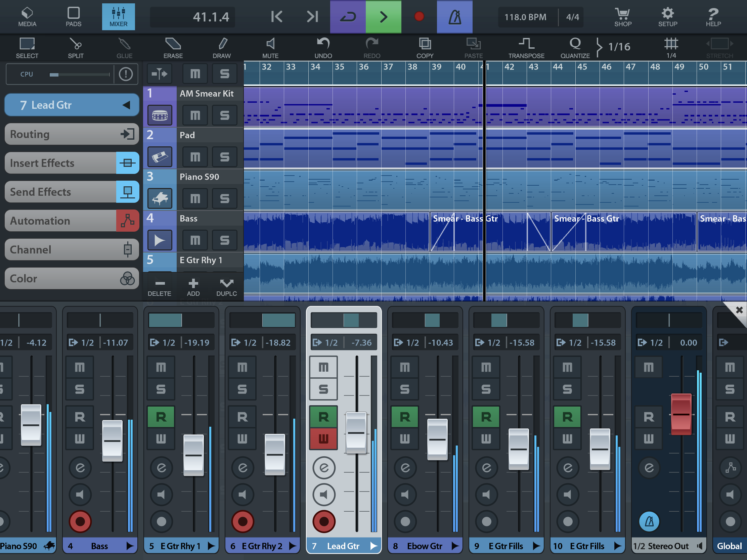Switch to the Pads view

click(73, 17)
